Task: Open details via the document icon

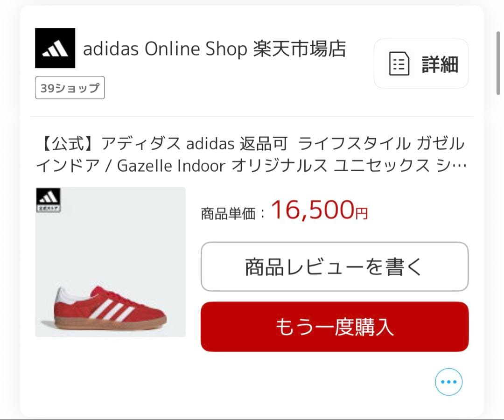Action: (399, 64)
